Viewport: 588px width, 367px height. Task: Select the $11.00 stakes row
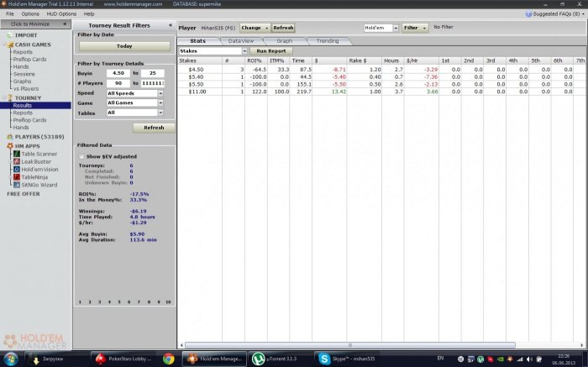381,92
